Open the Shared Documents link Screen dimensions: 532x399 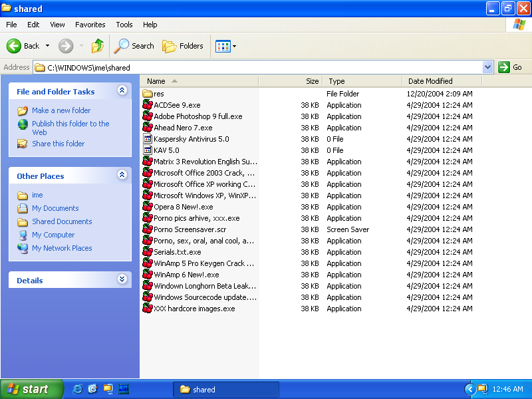[x=62, y=221]
